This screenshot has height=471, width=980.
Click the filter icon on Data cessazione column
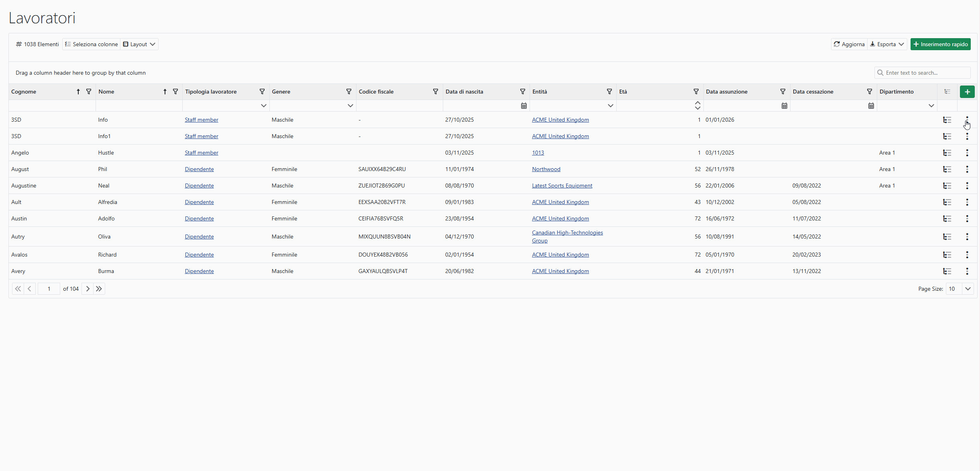pos(870,92)
